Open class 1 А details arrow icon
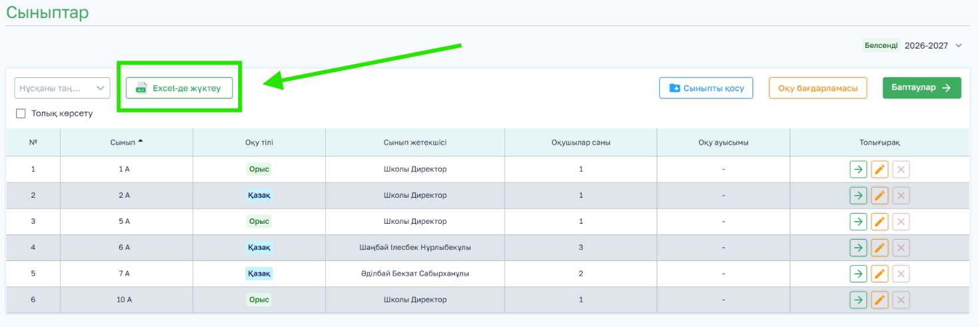The image size is (980, 327). click(858, 169)
